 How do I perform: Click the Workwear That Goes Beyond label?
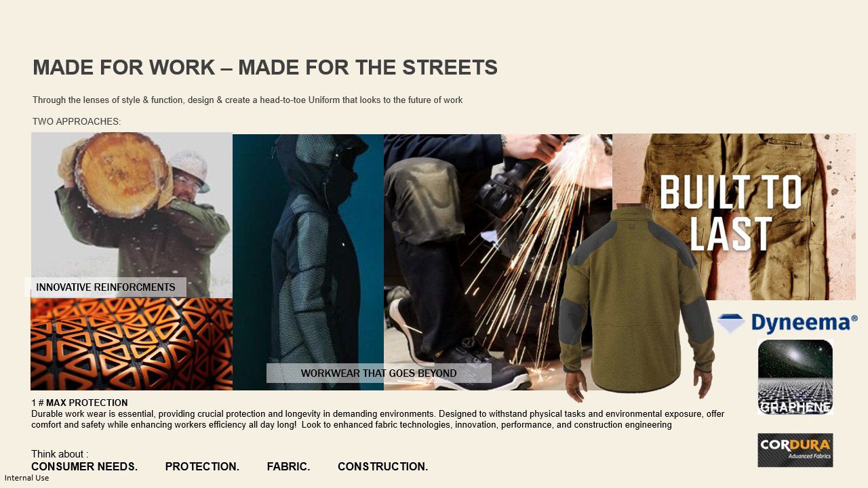pyautogui.click(x=378, y=373)
